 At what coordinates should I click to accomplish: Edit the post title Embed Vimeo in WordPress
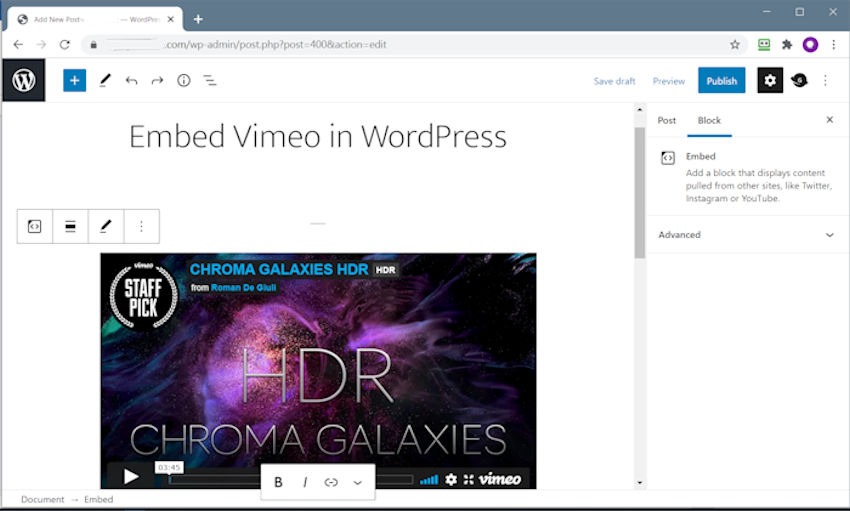pyautogui.click(x=318, y=136)
